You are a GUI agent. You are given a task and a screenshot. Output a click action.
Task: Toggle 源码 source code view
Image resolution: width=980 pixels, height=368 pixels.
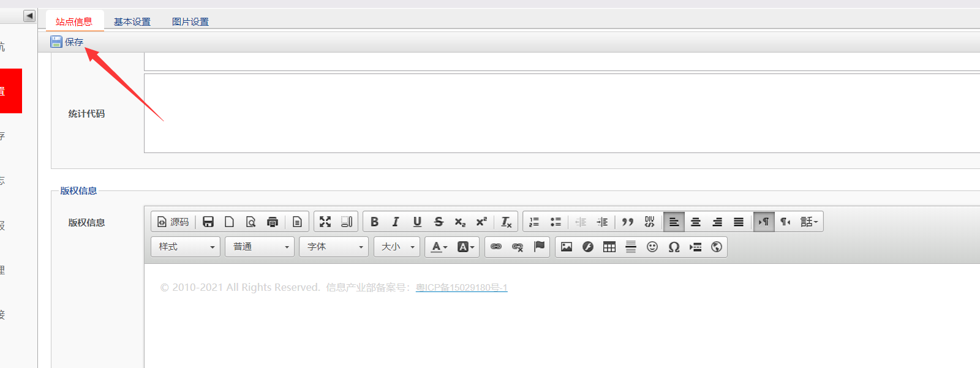pos(173,222)
